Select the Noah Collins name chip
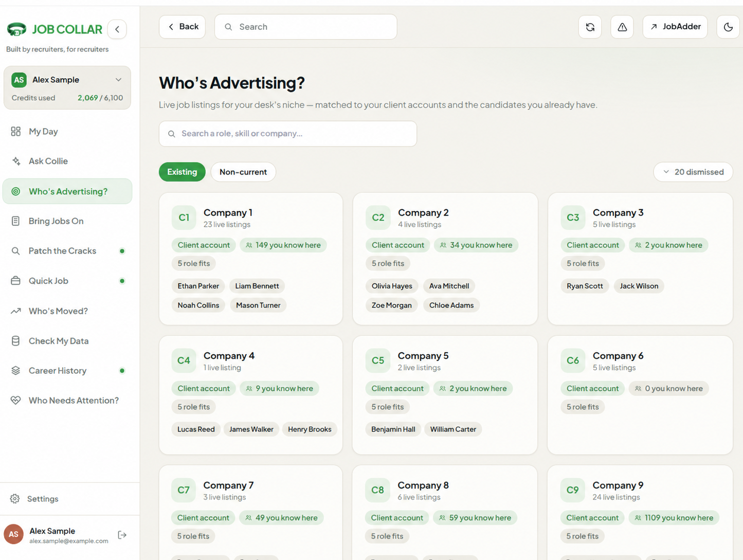This screenshot has height=560, width=743. click(198, 305)
